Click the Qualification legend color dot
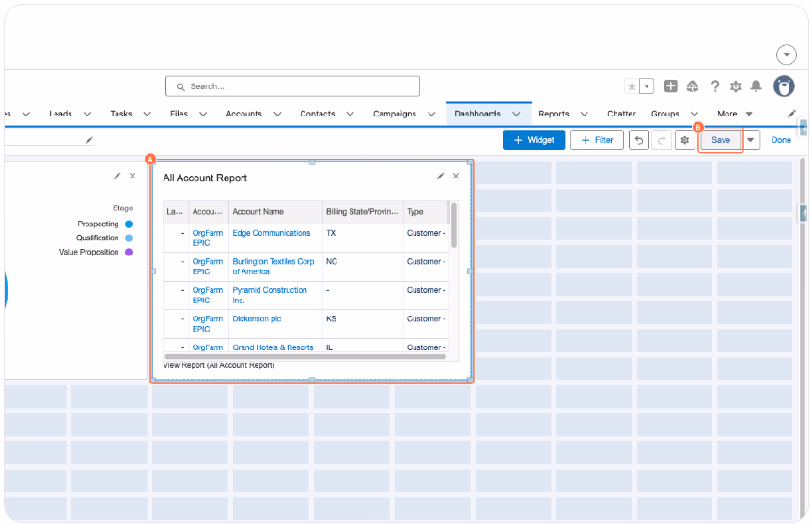The image size is (812, 525). pyautogui.click(x=129, y=239)
